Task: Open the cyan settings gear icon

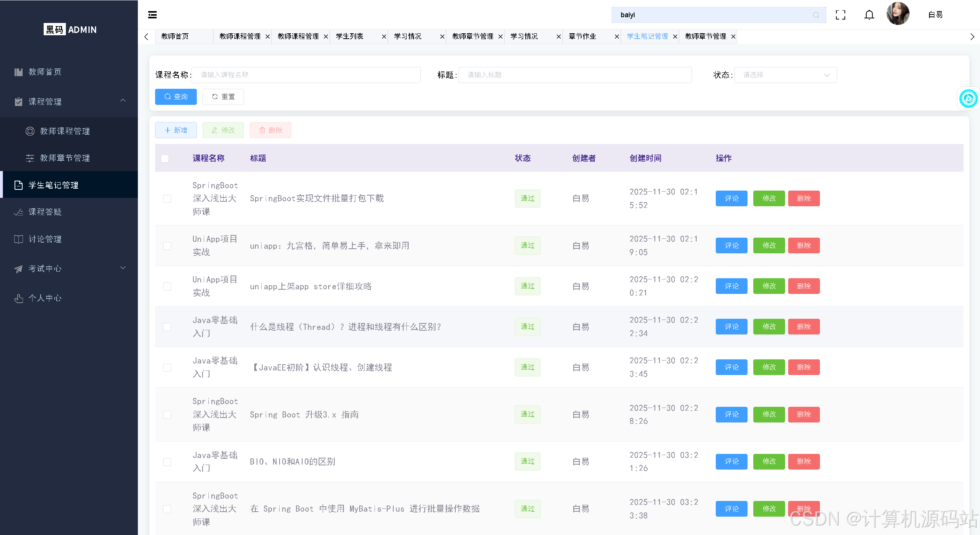Action: point(968,99)
